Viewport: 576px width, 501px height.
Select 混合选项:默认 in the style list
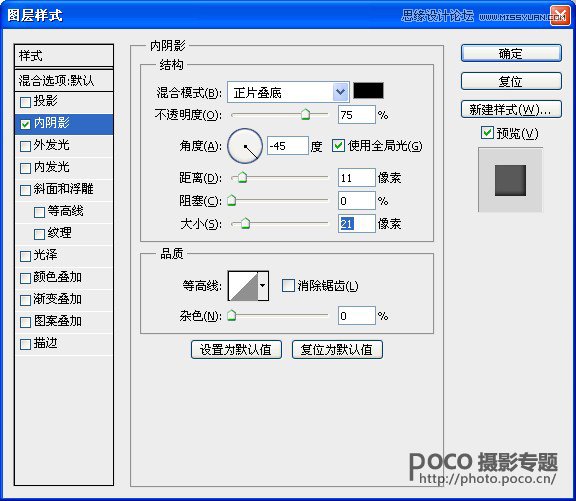[64, 80]
